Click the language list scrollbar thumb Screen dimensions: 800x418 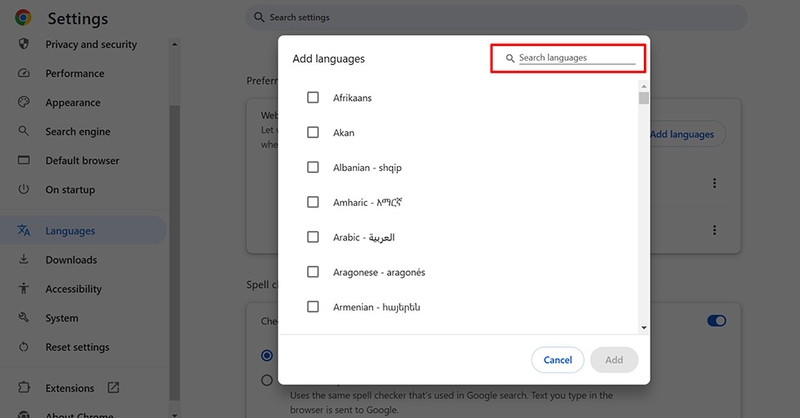(644, 98)
